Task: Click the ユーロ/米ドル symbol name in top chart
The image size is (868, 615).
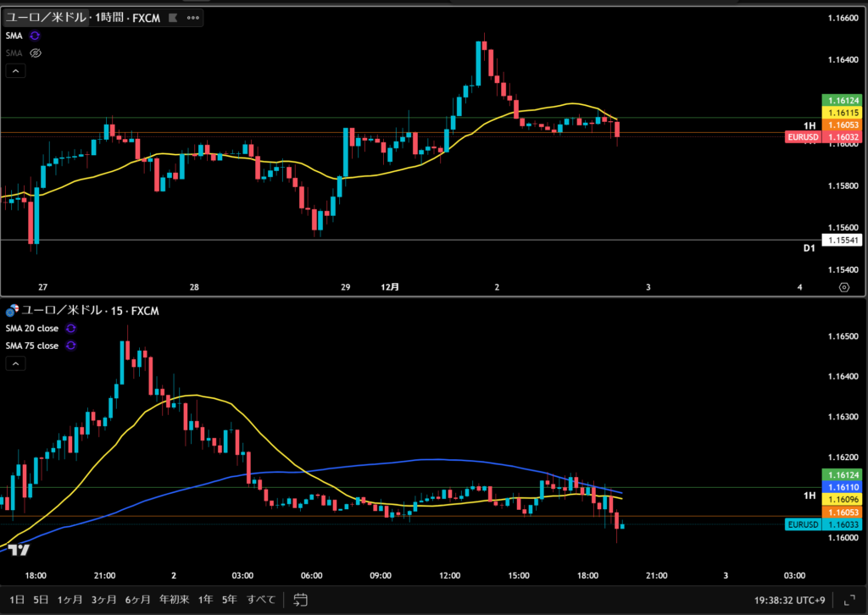Action: click(x=46, y=17)
